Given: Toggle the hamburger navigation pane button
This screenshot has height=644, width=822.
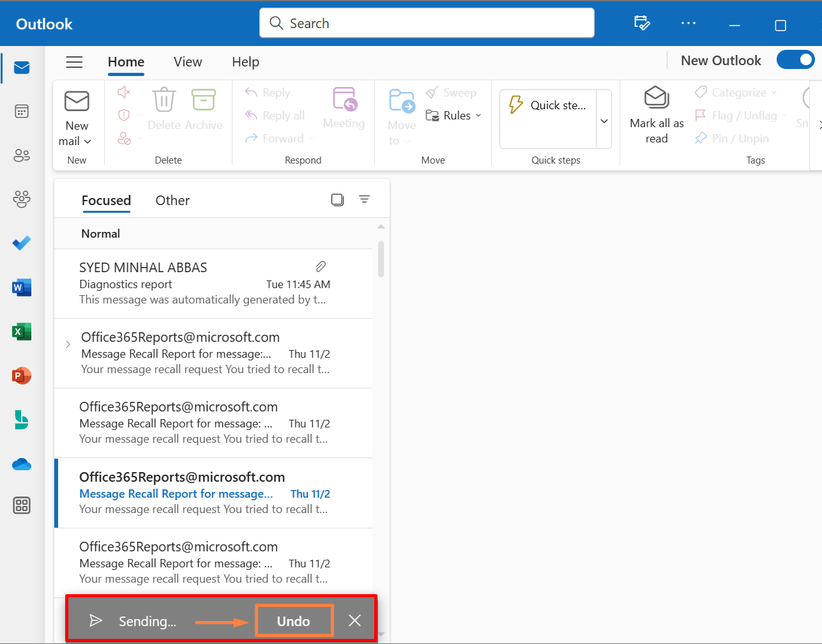Looking at the screenshot, I should pos(75,62).
